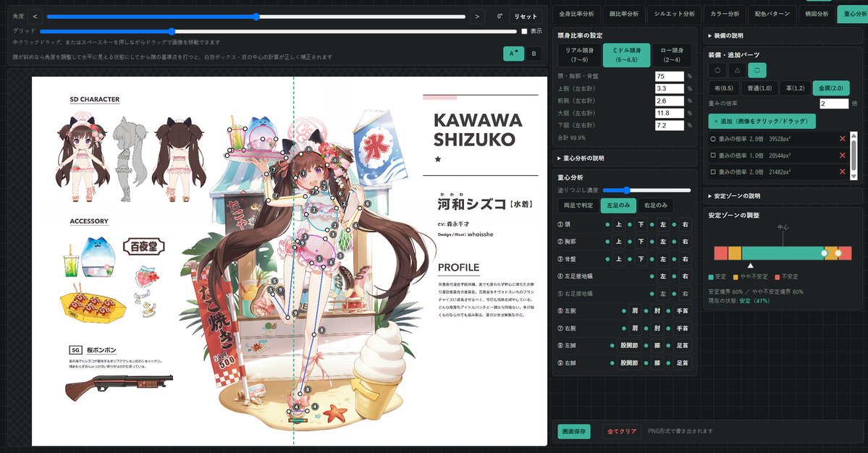
Task: Click the weight list scrollbar down arrow
Action: pos(853,176)
